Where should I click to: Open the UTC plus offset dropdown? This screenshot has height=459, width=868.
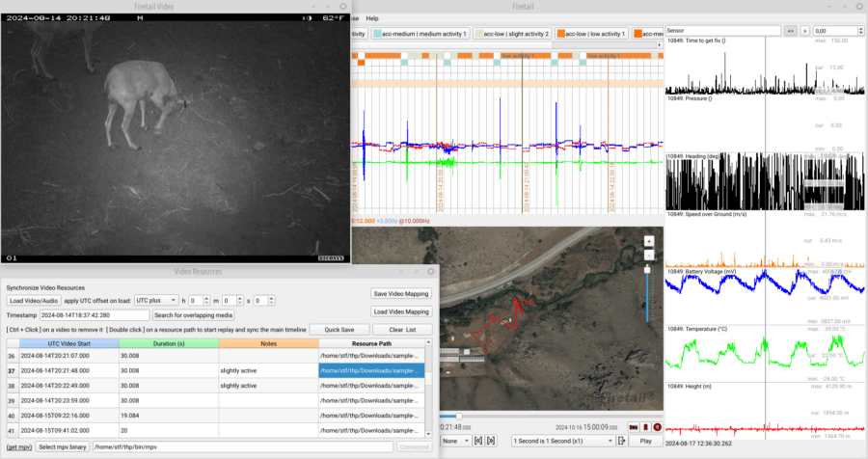[x=156, y=301]
